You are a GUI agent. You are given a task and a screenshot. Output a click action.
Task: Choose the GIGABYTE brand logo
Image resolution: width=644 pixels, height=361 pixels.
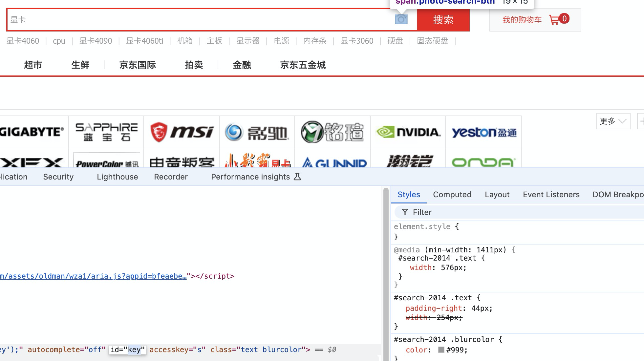pos(32,132)
